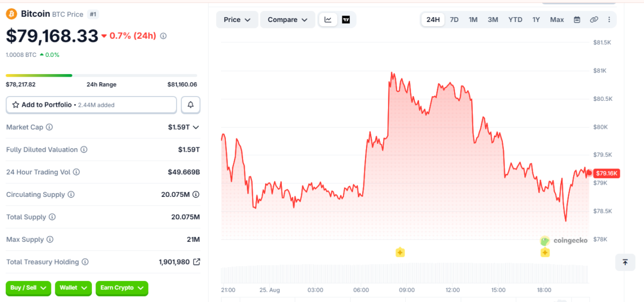Open the Earn Crypto dropdown
Image resolution: width=644 pixels, height=302 pixels.
(122, 288)
